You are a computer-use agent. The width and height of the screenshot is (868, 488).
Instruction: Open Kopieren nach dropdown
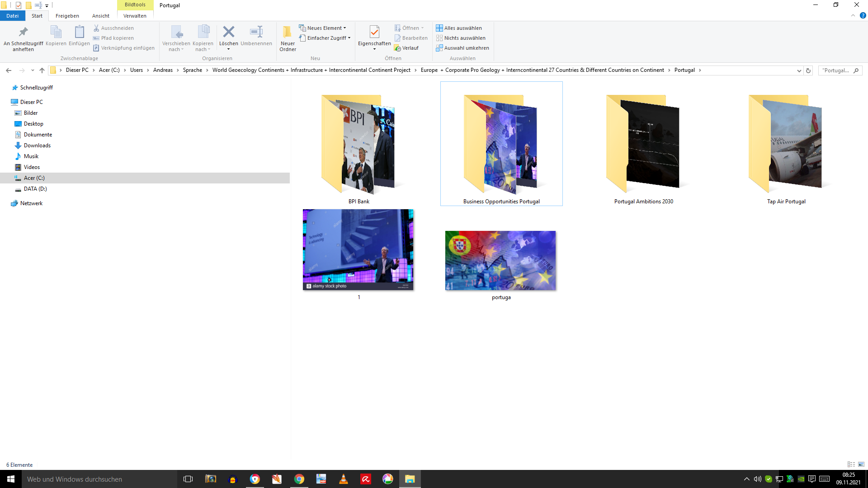[203, 38]
